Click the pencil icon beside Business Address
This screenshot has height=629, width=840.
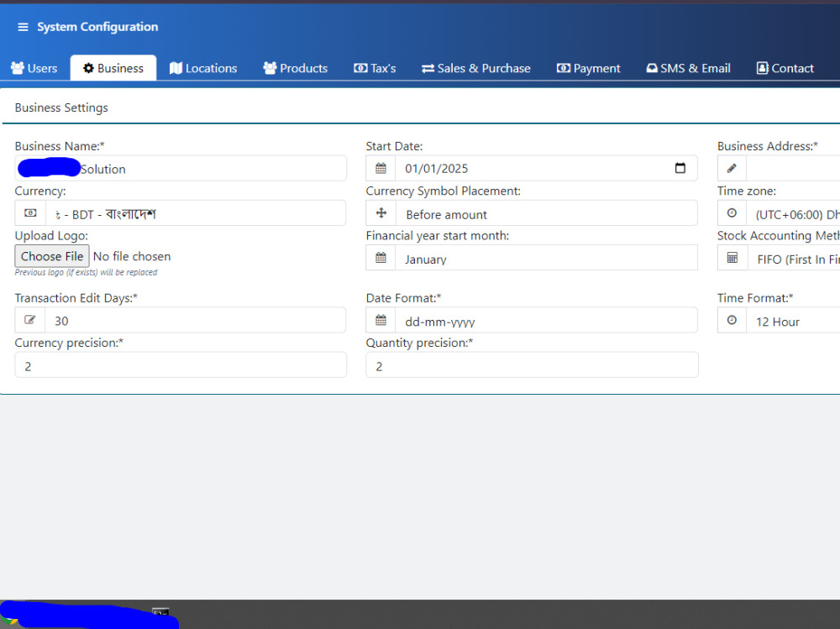[x=732, y=169]
